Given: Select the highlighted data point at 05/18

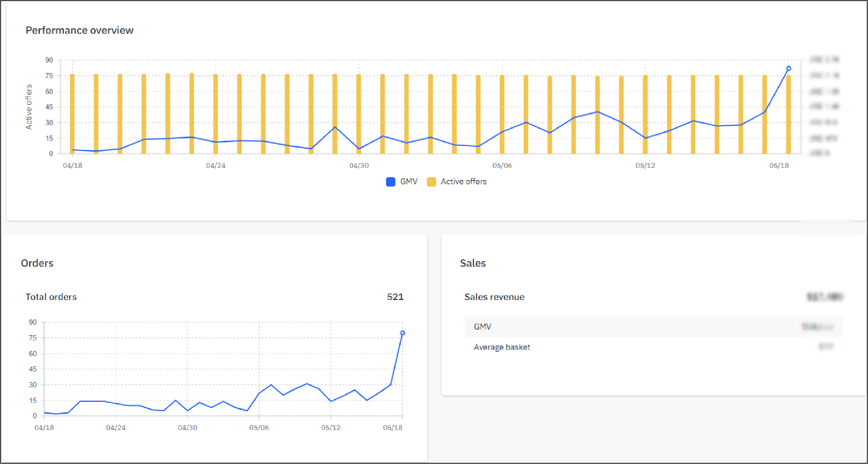Looking at the screenshot, I should pyautogui.click(x=789, y=69).
